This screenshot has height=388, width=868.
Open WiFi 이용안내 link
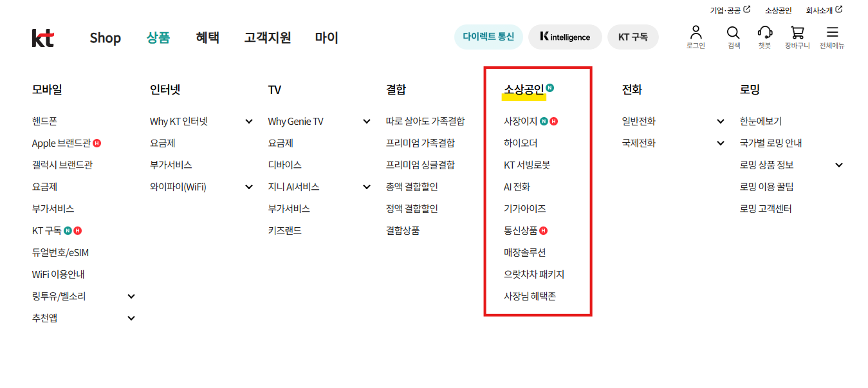coord(59,275)
